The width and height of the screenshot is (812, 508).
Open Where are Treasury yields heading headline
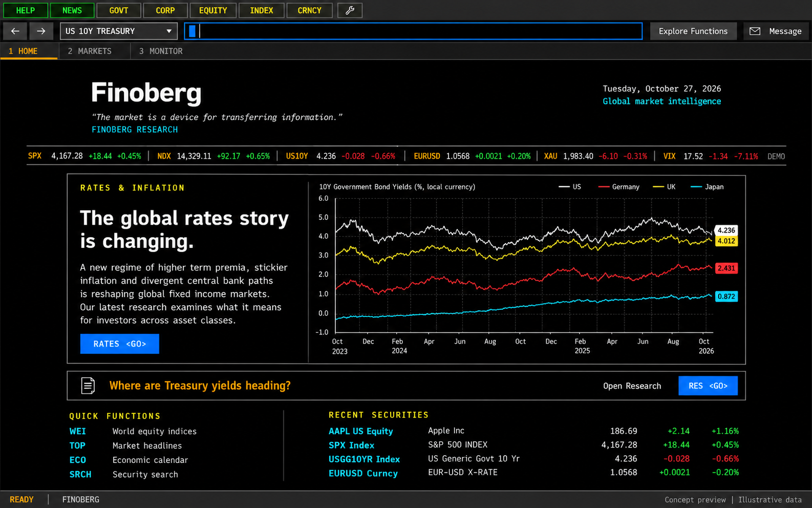[x=200, y=386]
